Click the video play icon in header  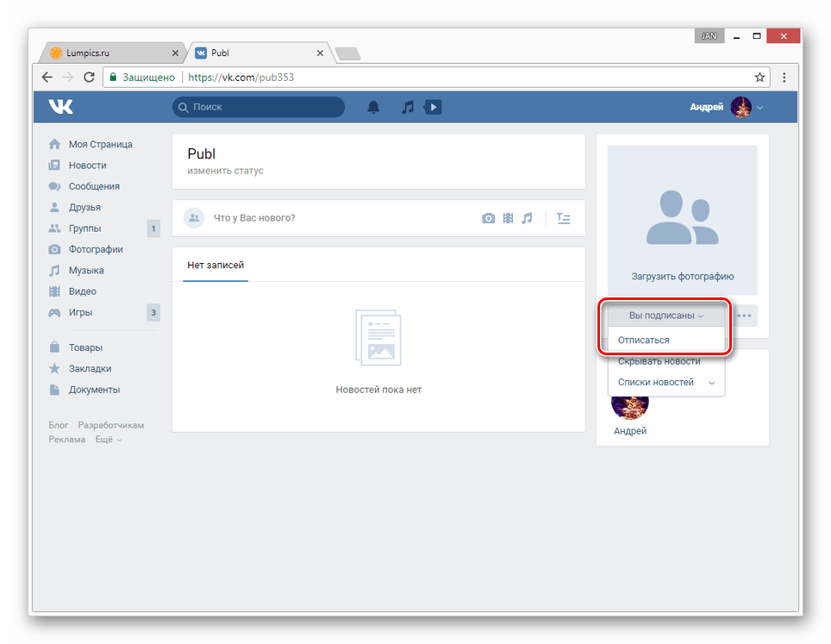[433, 107]
